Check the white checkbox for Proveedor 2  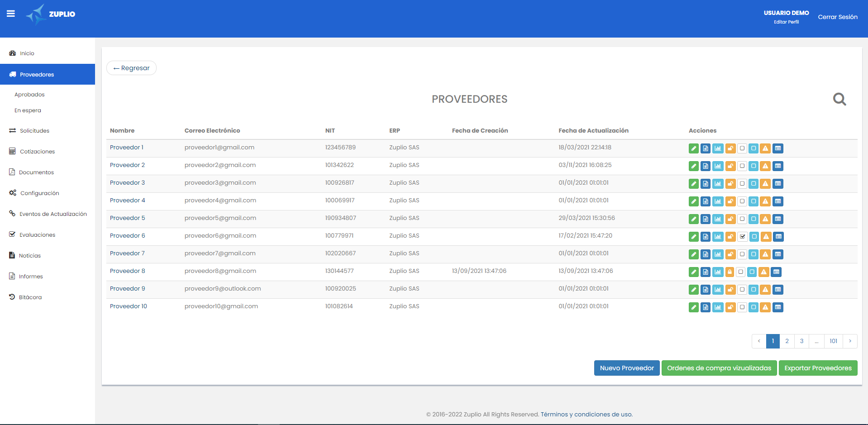click(742, 166)
